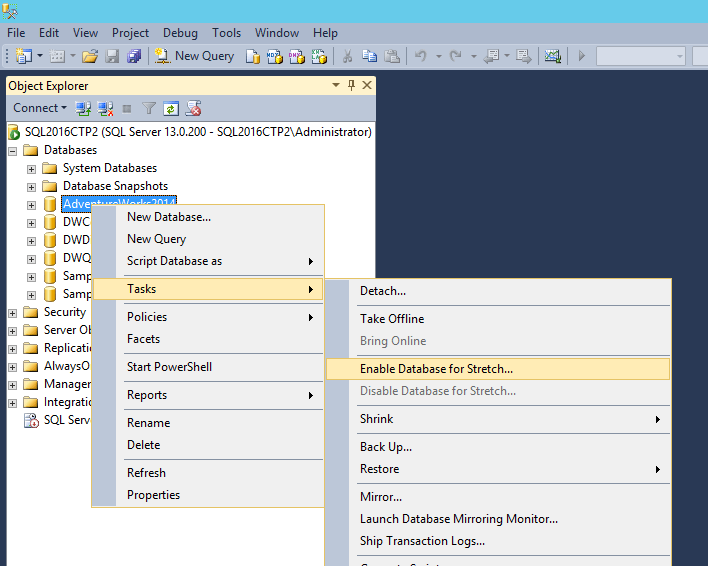Click the Open File folder icon
The width and height of the screenshot is (708, 566).
(x=90, y=56)
